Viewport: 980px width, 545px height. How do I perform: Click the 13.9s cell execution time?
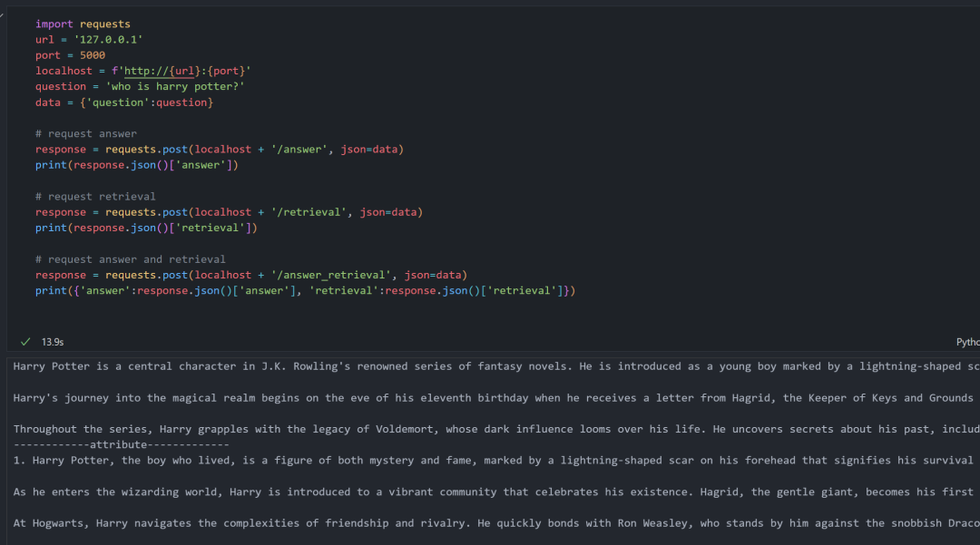(53, 342)
